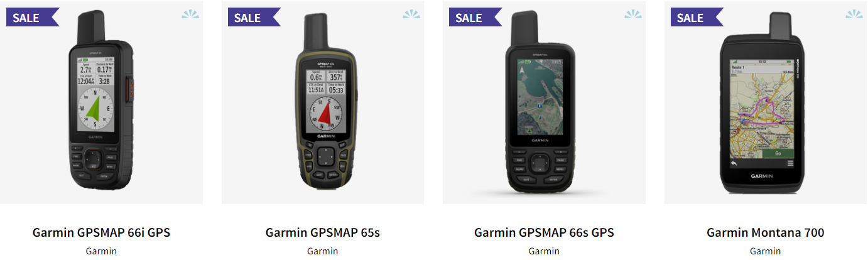Screen dimensions: 868x260
Task: Open the Garmin GPSMAP 65s product image
Action: [323, 102]
